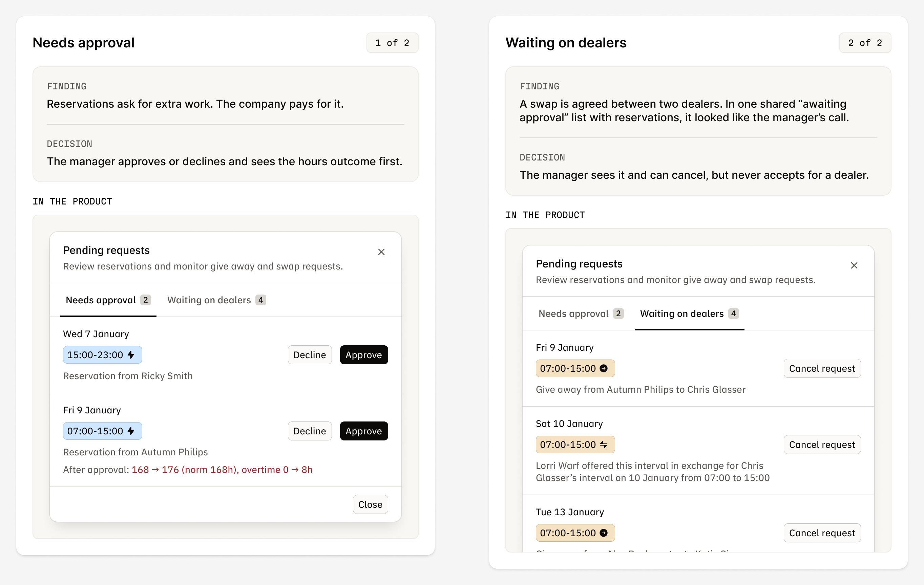Click the count badge 2 on left Needs approval tab
924x585 pixels.
[x=145, y=300]
